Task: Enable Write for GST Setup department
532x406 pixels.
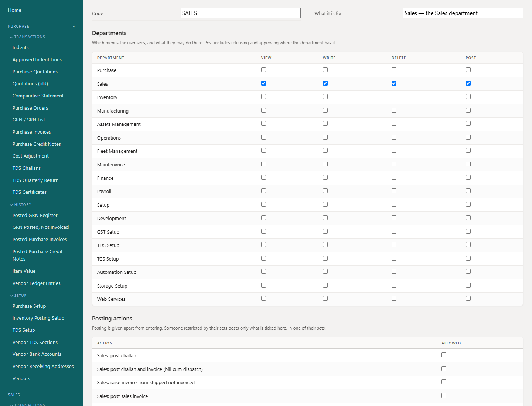Action: click(x=325, y=231)
